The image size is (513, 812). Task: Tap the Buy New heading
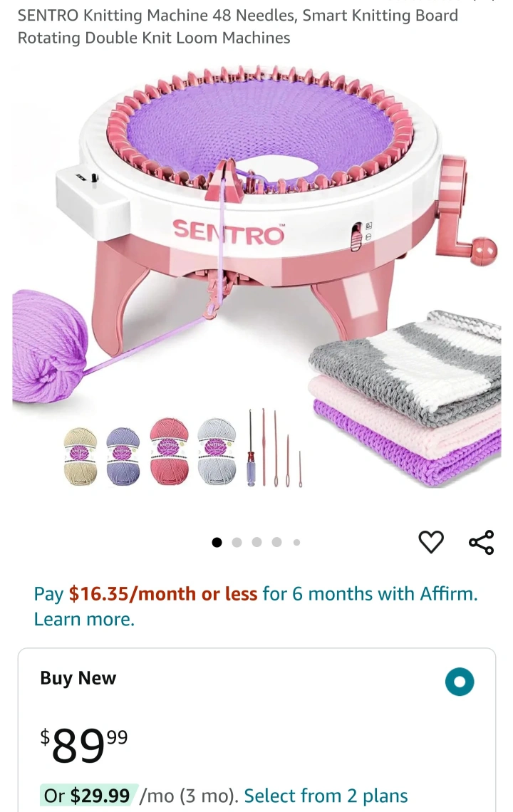coord(78,678)
